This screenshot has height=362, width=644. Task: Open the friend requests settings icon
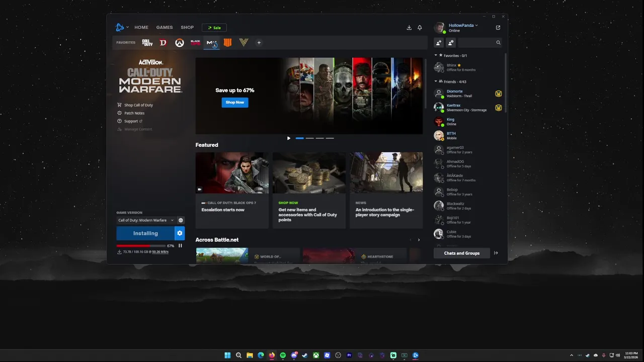click(451, 43)
